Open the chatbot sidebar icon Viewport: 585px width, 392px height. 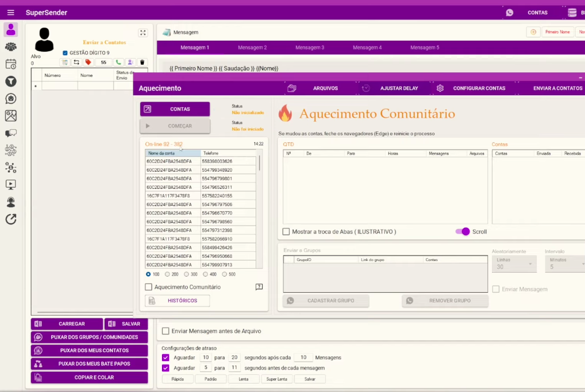(x=11, y=99)
